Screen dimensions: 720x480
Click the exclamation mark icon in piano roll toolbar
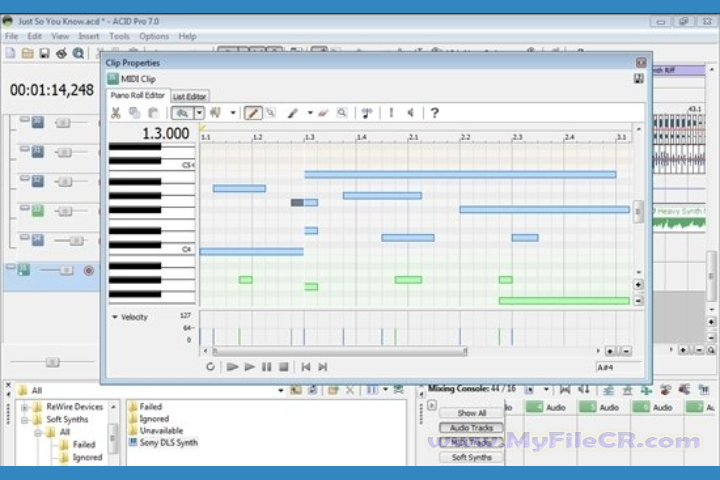click(391, 113)
